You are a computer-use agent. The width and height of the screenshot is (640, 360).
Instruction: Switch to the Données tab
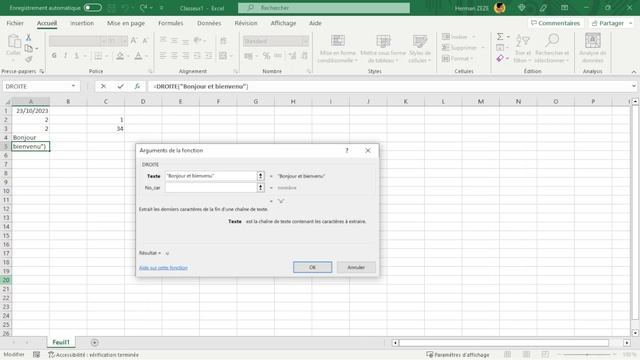[x=209, y=23]
